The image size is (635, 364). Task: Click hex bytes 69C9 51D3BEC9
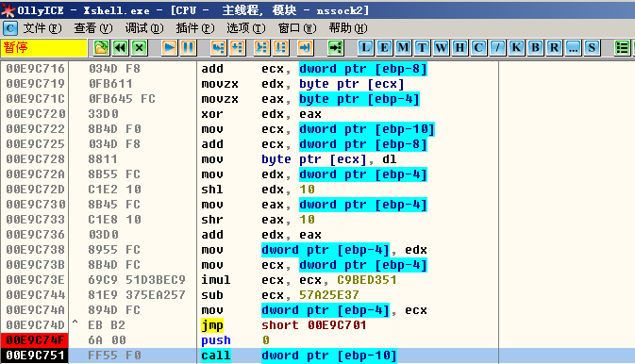pyautogui.click(x=137, y=280)
